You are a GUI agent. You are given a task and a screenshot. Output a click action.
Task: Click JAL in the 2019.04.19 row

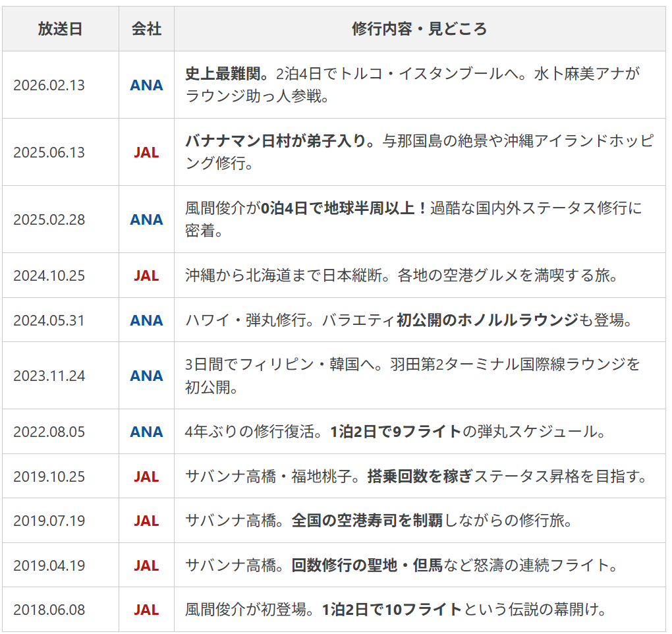146,565
